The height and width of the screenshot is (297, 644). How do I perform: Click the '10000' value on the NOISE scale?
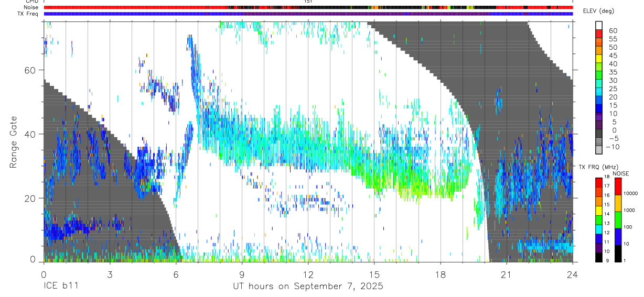(x=631, y=194)
